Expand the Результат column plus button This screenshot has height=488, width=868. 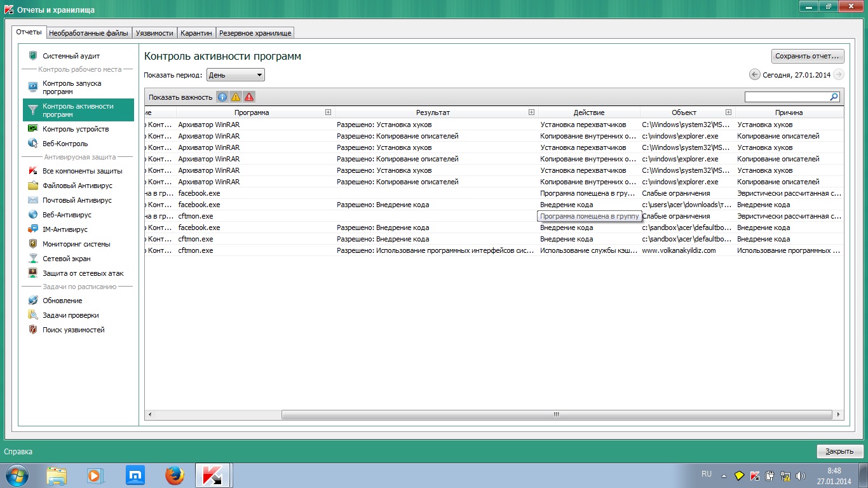[531, 112]
